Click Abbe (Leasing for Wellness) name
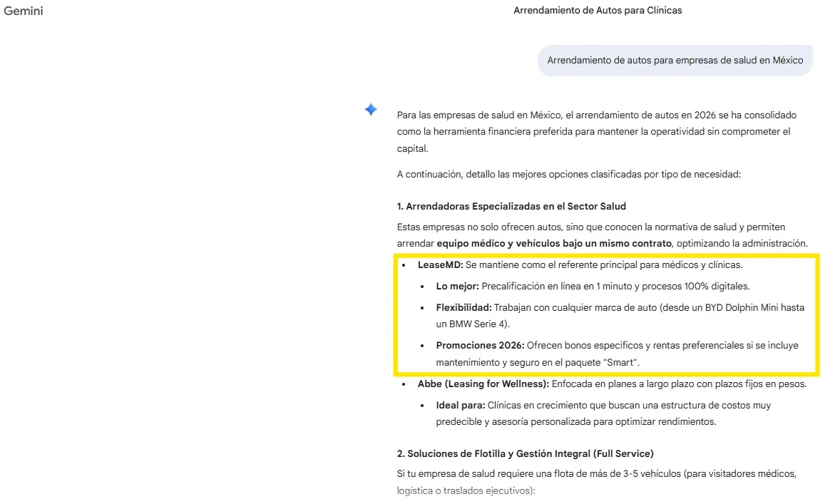 483,384
